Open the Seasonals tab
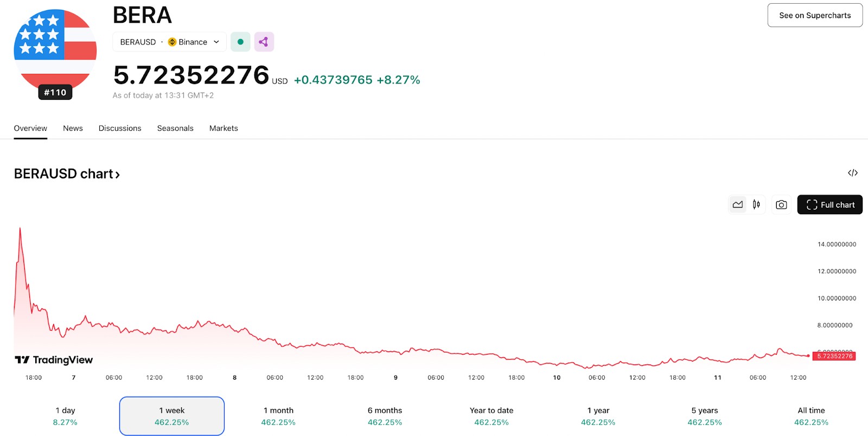This screenshot has height=436, width=868. point(175,129)
